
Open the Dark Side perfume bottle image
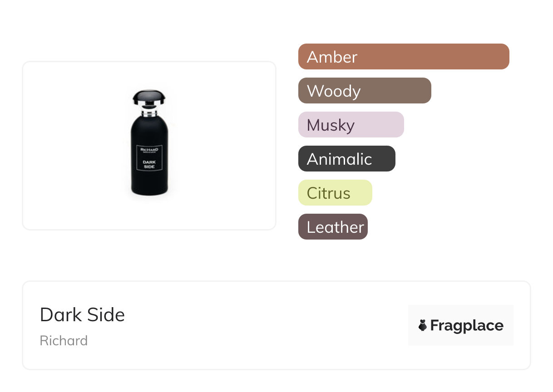pos(149,145)
